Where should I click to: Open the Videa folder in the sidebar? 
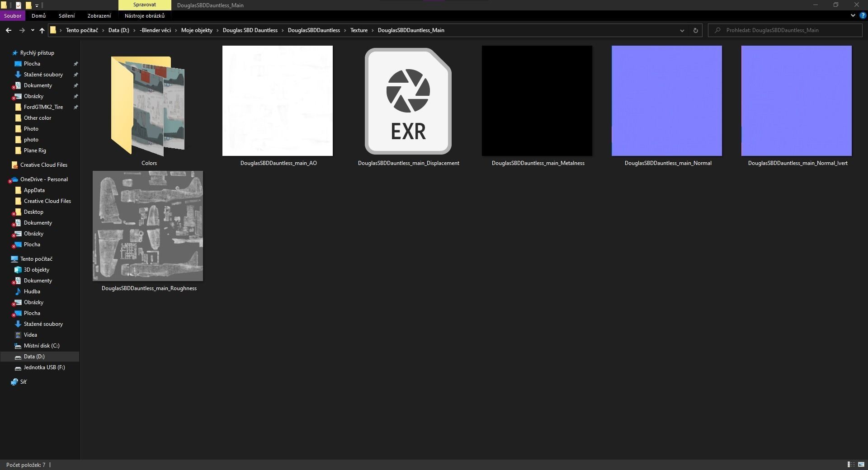tap(30, 335)
